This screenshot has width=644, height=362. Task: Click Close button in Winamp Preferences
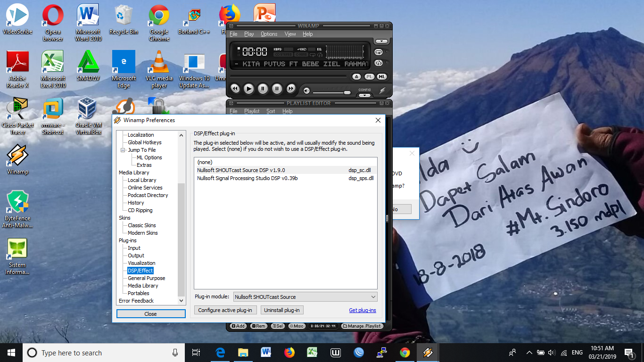pos(151,314)
